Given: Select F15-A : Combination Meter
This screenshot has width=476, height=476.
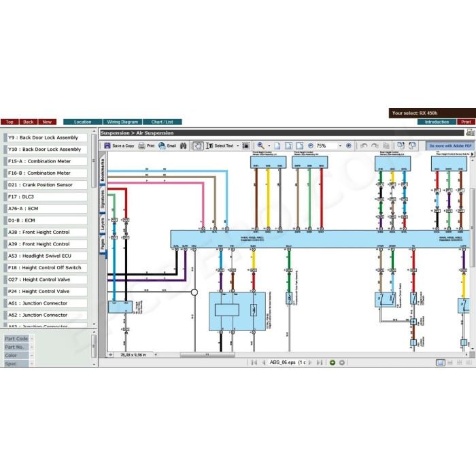Looking at the screenshot, I should (x=46, y=161).
